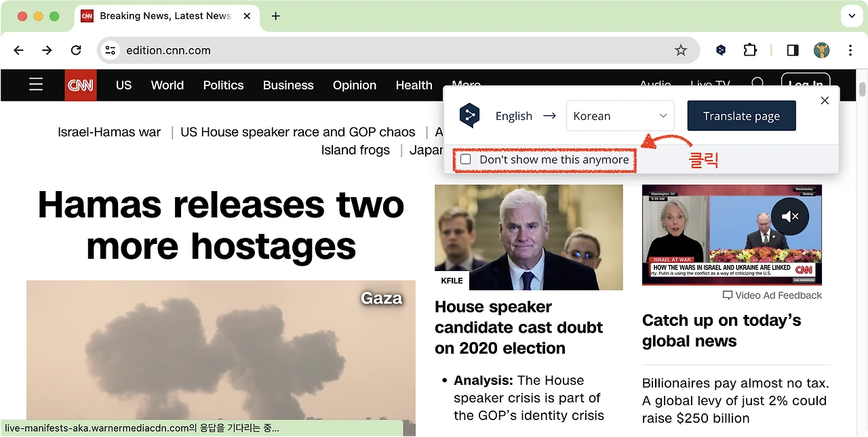868x437 pixels.
Task: Click the page vertical scrollbar thumb
Action: [x=862, y=89]
